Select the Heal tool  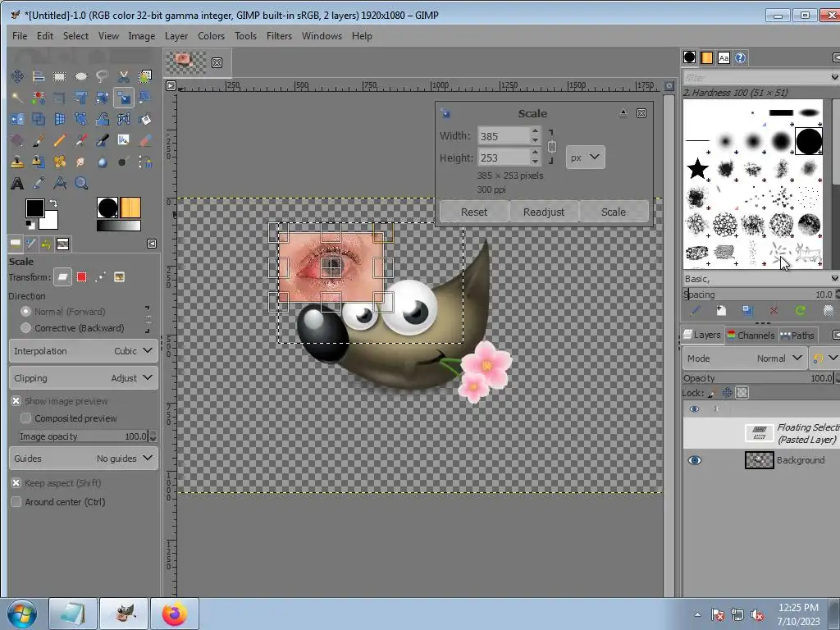click(x=59, y=162)
